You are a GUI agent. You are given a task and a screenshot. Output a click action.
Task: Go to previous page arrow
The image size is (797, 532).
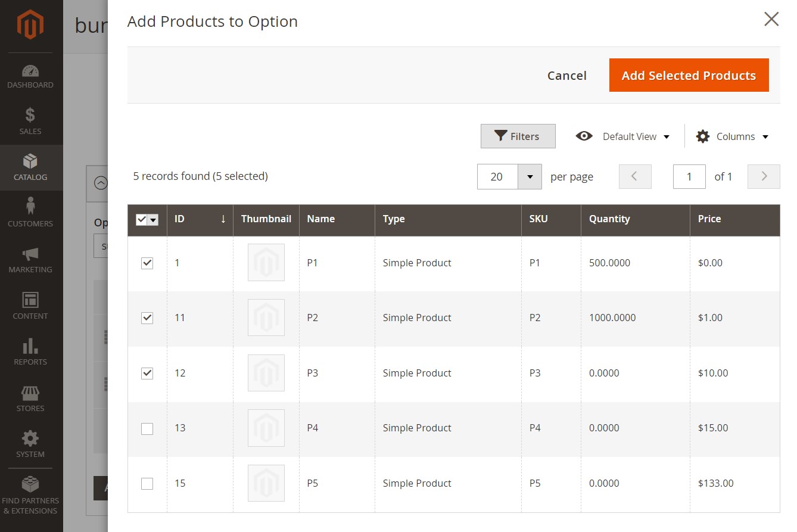pos(635,176)
